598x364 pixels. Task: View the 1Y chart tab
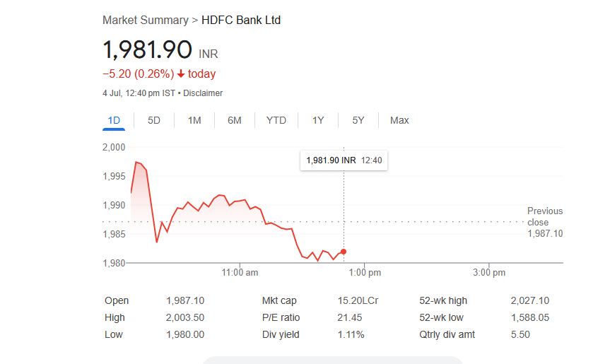318,120
